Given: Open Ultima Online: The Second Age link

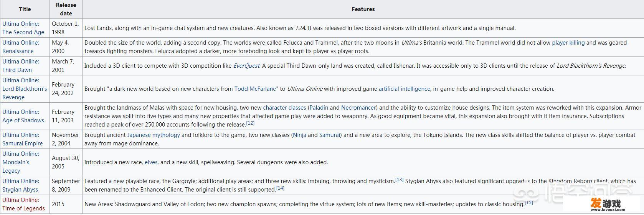Looking at the screenshot, I should [23, 28].
